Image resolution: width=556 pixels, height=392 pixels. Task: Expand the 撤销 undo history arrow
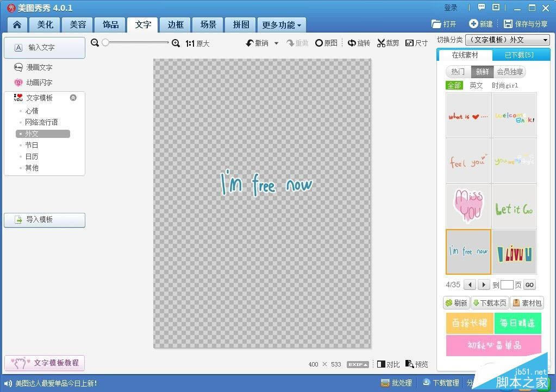(x=276, y=43)
